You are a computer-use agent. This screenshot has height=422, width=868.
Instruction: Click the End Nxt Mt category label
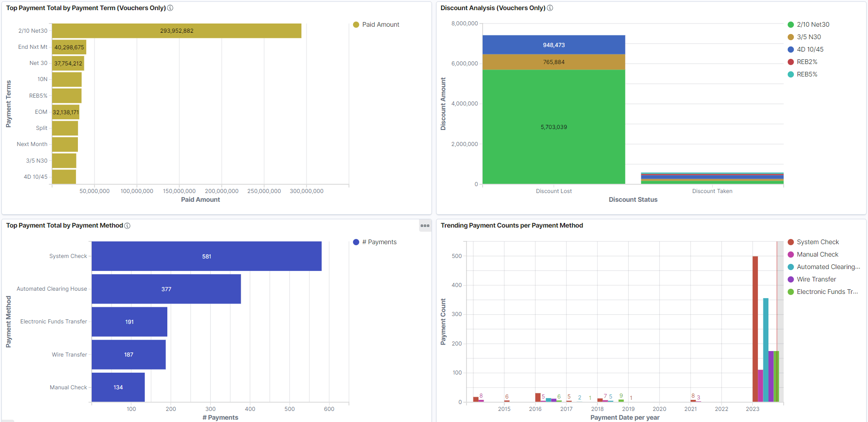tap(32, 47)
